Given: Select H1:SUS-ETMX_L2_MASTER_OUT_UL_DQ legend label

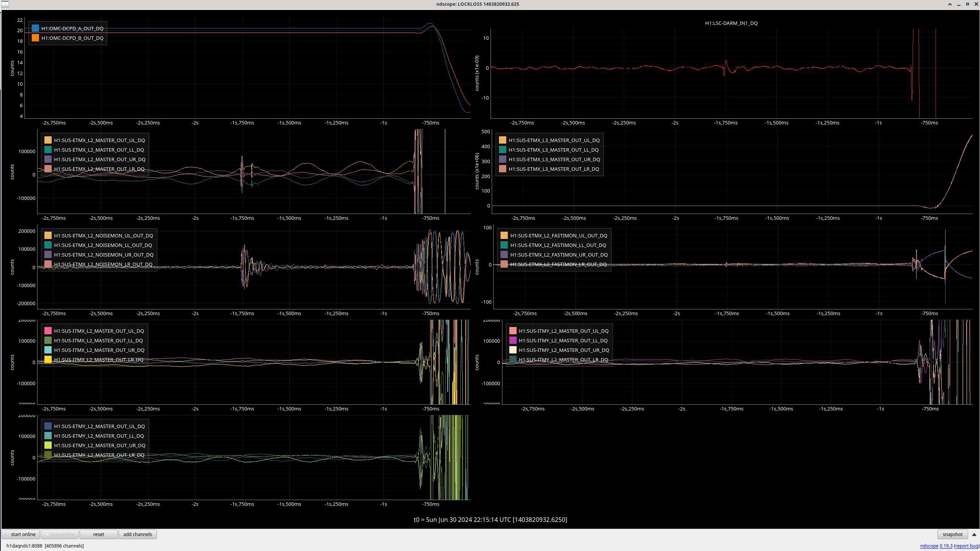Looking at the screenshot, I should pyautogui.click(x=99, y=140).
